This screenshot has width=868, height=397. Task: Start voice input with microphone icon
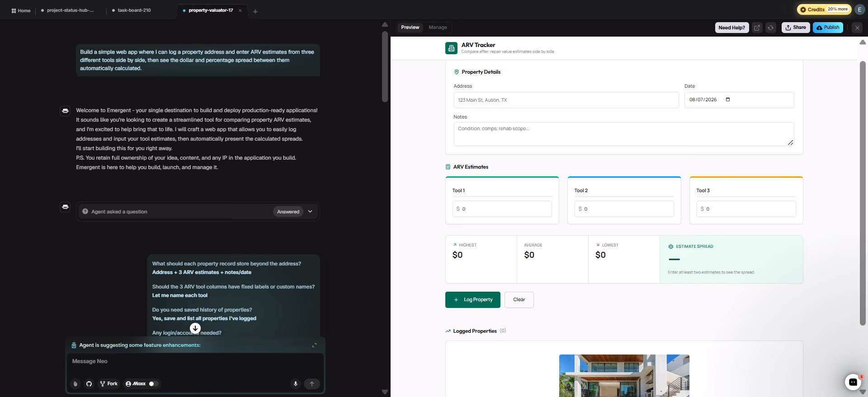(x=295, y=383)
